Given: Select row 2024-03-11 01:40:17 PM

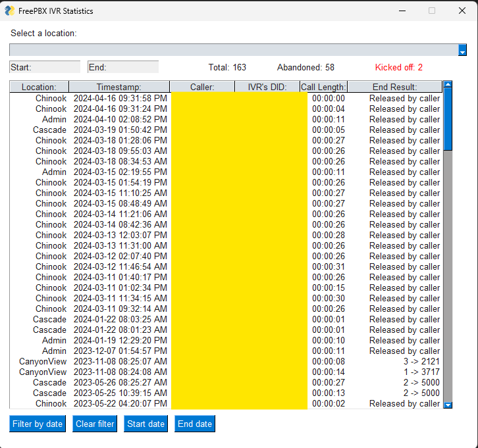Looking at the screenshot, I should [226, 277].
